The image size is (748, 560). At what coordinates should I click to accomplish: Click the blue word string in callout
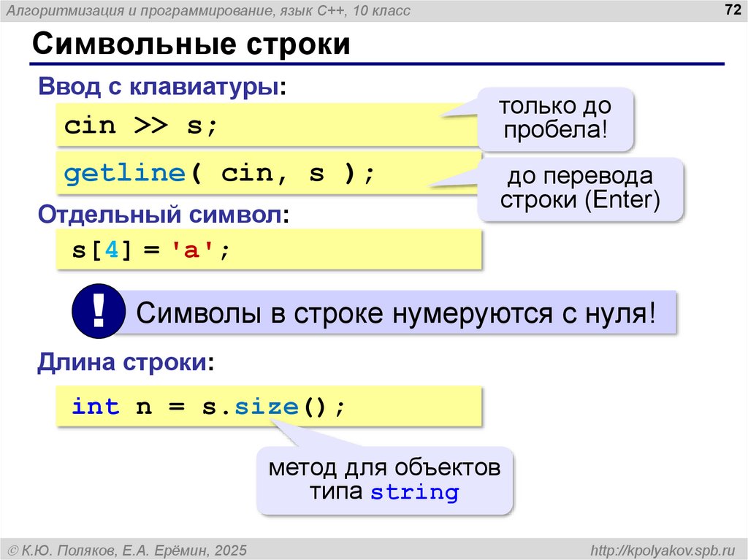point(414,492)
